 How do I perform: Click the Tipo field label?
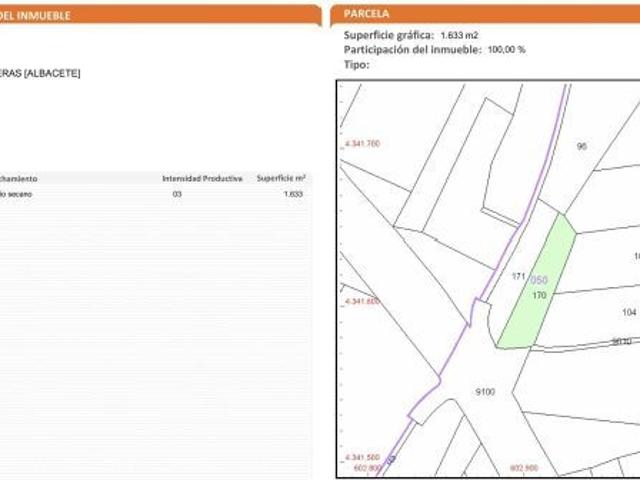(356, 64)
